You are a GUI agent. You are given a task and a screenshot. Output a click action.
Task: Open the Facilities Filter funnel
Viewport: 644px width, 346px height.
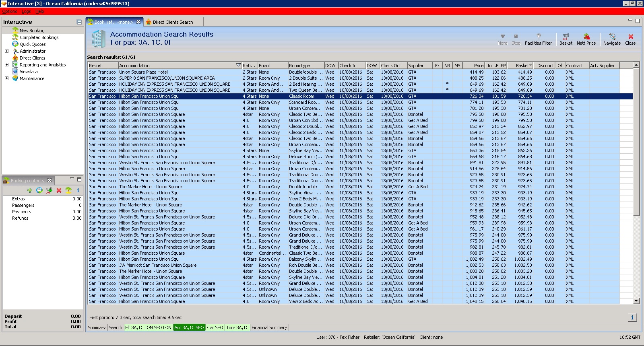[538, 39]
